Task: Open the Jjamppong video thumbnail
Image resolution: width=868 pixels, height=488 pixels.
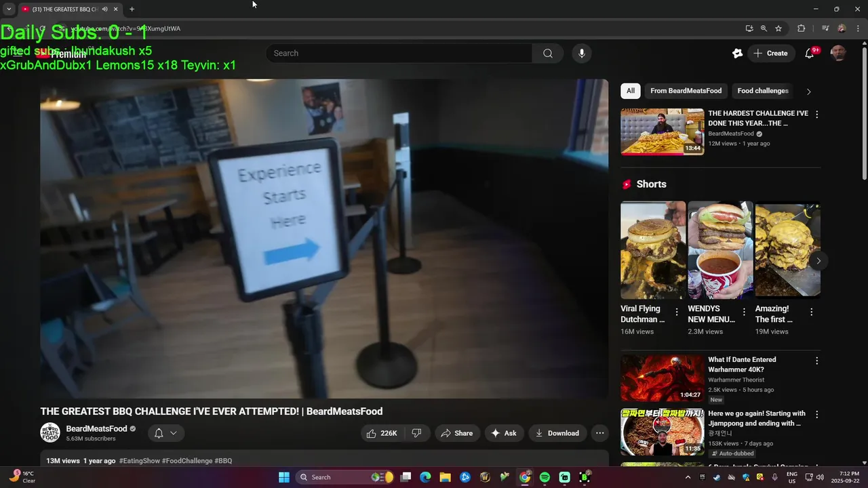Action: pyautogui.click(x=663, y=432)
